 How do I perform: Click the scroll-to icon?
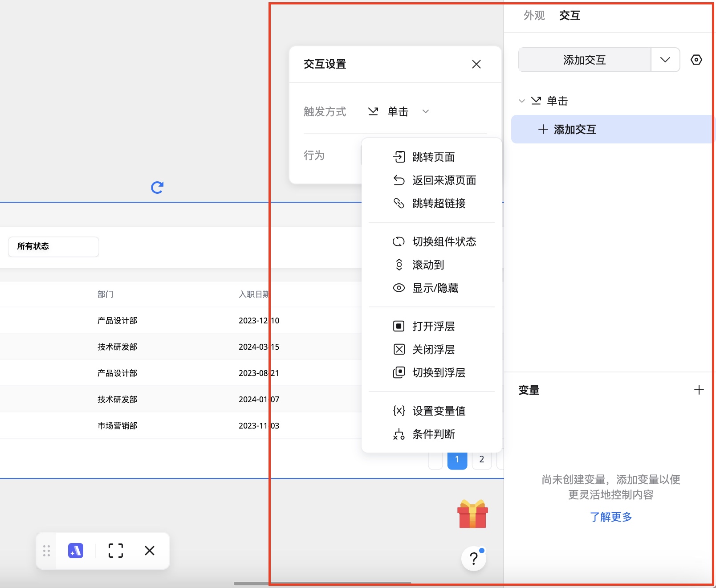pos(399,265)
